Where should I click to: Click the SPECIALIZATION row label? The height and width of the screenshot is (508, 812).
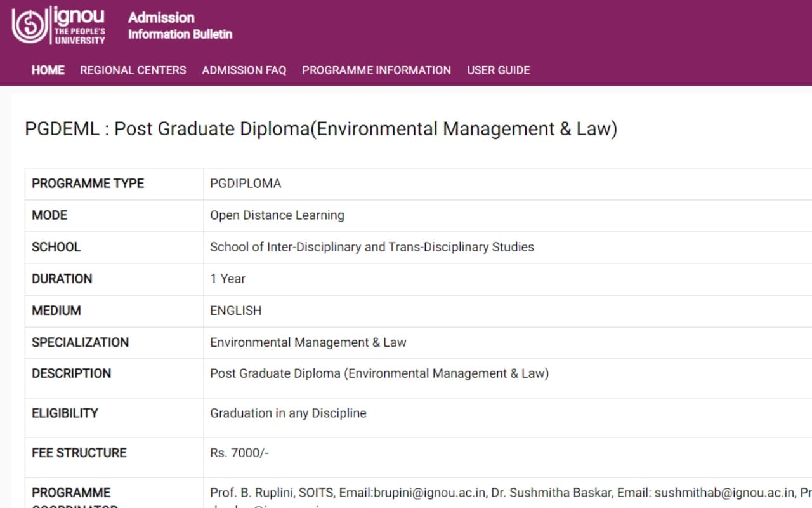[80, 342]
